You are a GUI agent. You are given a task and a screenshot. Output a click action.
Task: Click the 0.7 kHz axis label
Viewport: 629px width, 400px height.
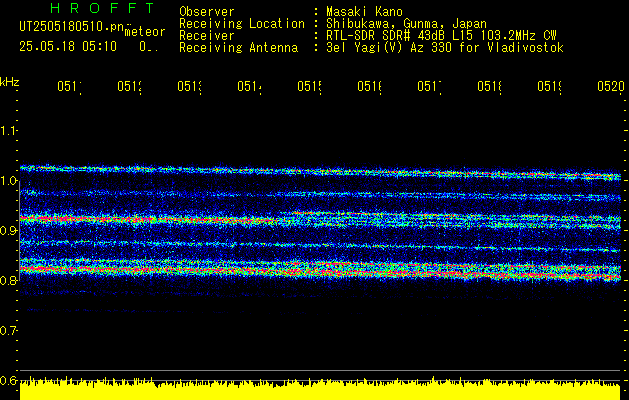[x=9, y=331]
